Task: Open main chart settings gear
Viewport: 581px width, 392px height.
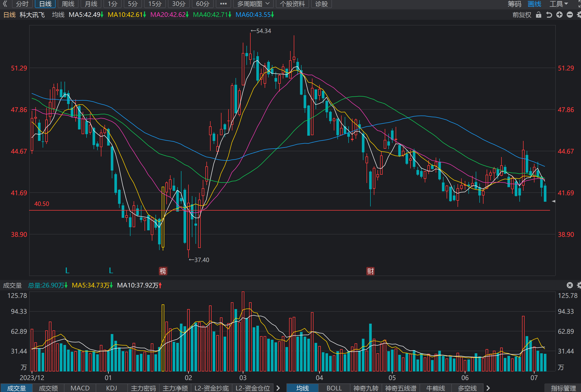Action: click(579, 15)
